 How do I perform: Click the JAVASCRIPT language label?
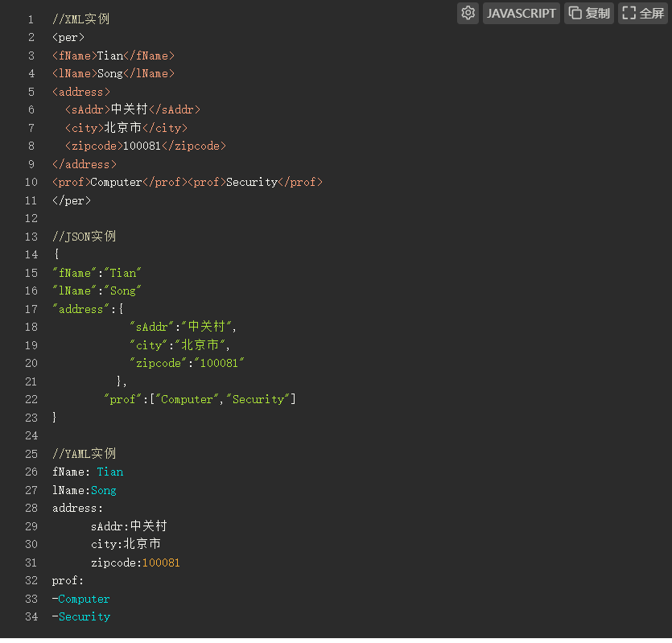click(522, 13)
